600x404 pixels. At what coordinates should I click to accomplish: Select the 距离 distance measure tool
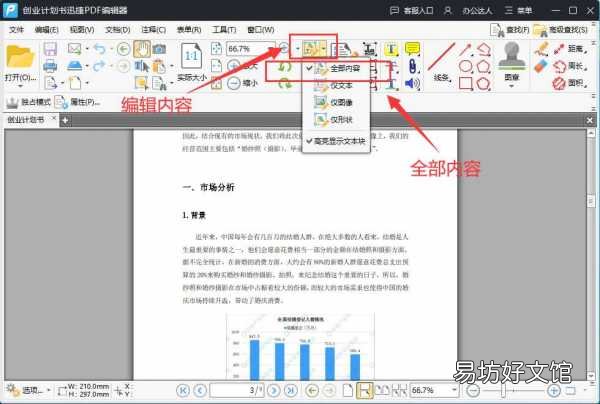point(569,49)
